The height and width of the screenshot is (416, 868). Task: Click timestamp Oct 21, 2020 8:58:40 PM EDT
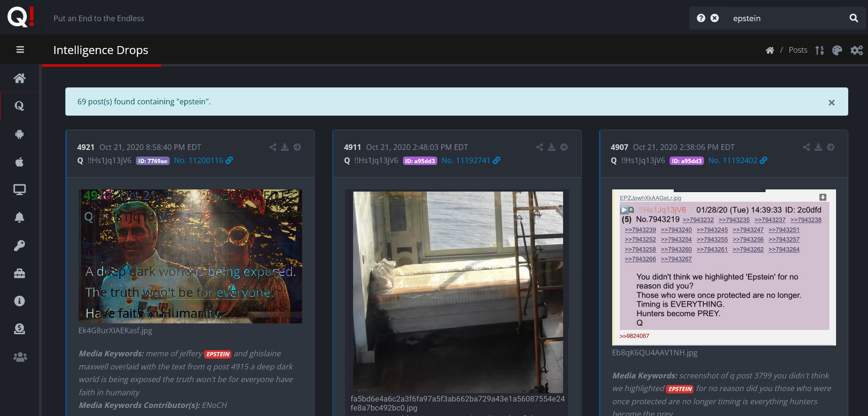click(x=150, y=147)
